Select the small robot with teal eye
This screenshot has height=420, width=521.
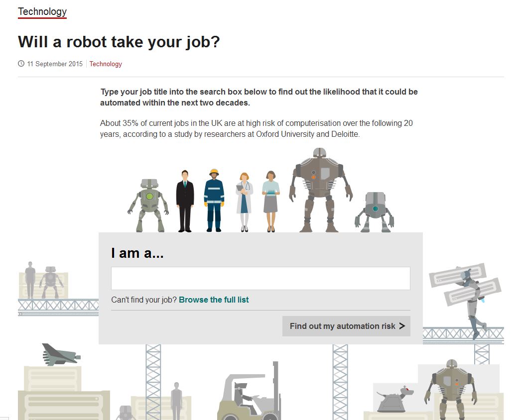(x=375, y=211)
